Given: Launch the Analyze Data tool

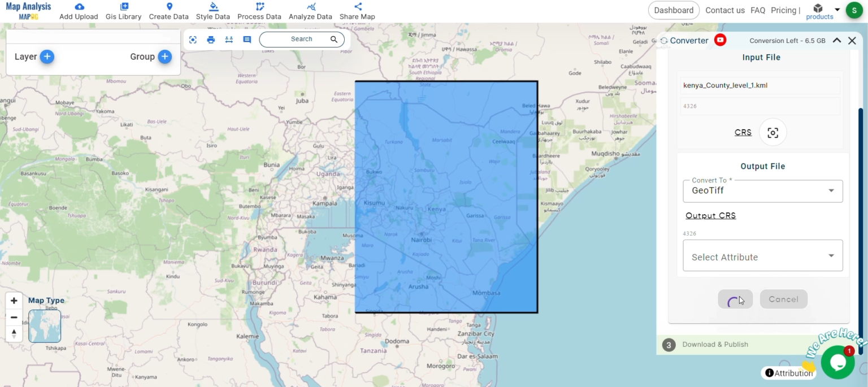Looking at the screenshot, I should pyautogui.click(x=310, y=10).
